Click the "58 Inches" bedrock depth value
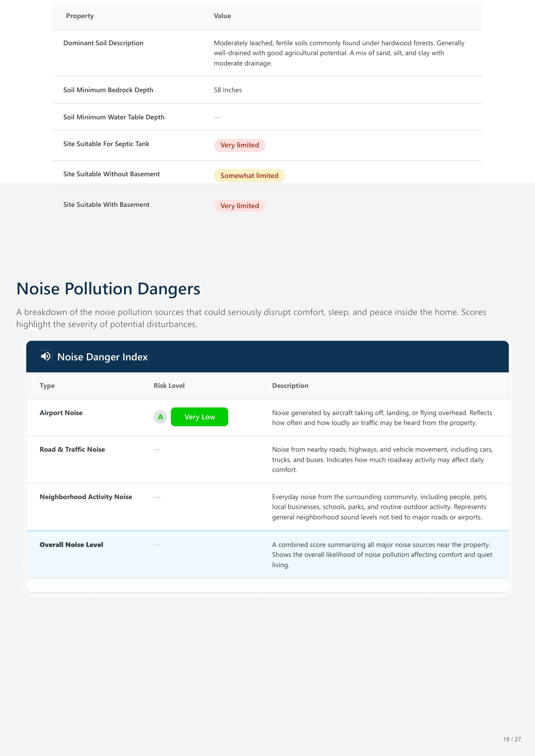 pyautogui.click(x=228, y=90)
